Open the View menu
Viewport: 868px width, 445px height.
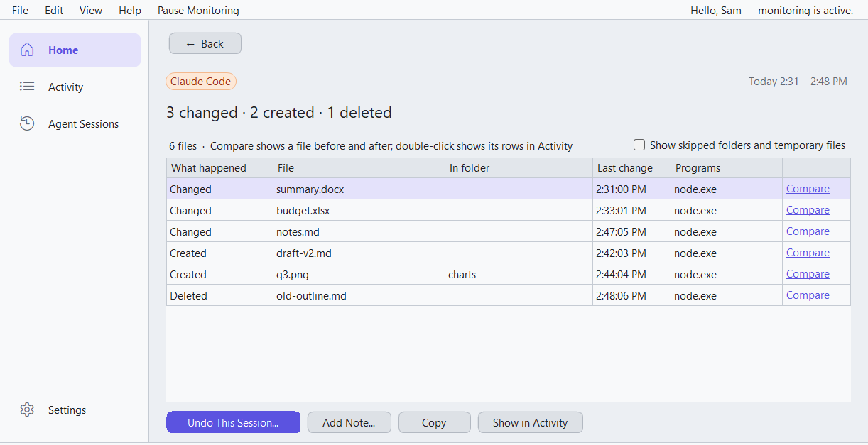tap(91, 11)
